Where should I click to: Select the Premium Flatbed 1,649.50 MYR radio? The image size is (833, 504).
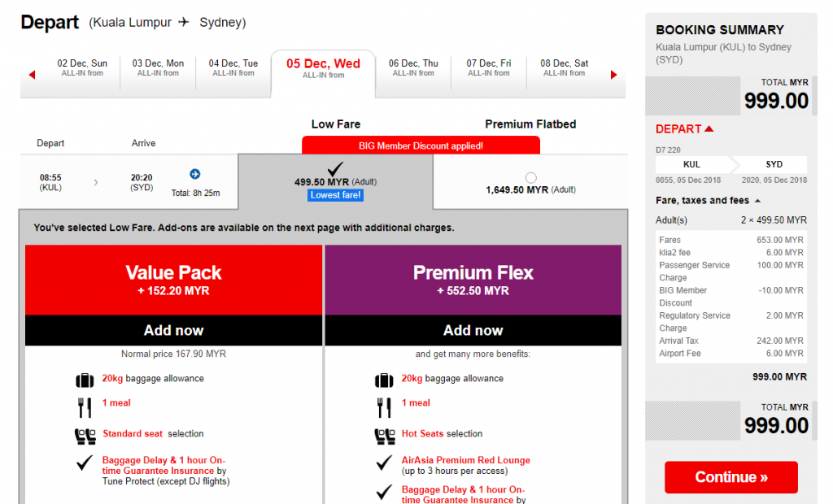coord(531,177)
